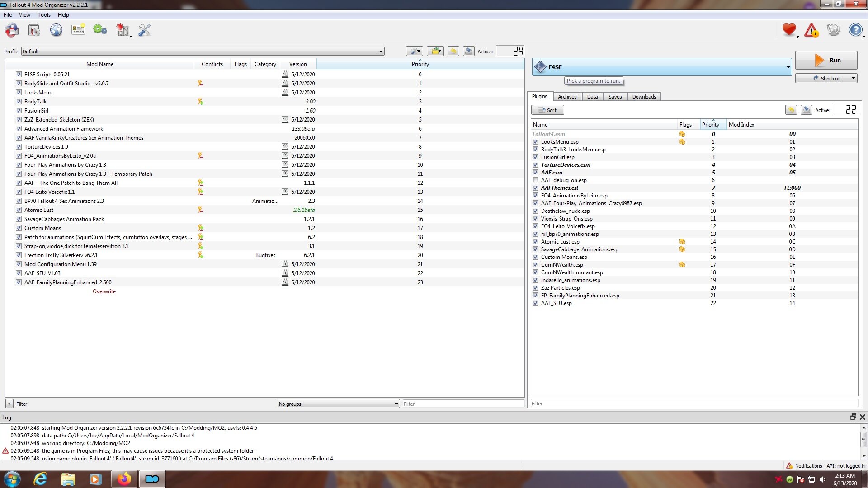Click the Windows Start orb
The width and height of the screenshot is (868, 488).
click(x=12, y=479)
